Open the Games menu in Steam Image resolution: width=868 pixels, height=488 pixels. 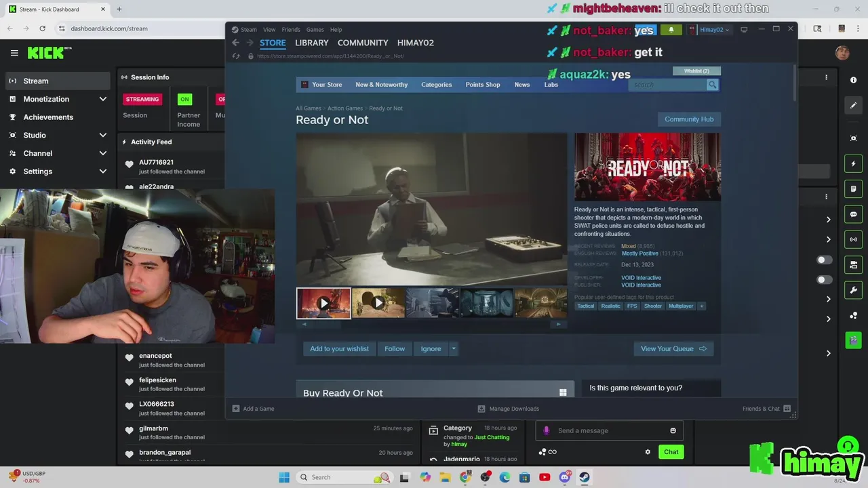tap(315, 30)
